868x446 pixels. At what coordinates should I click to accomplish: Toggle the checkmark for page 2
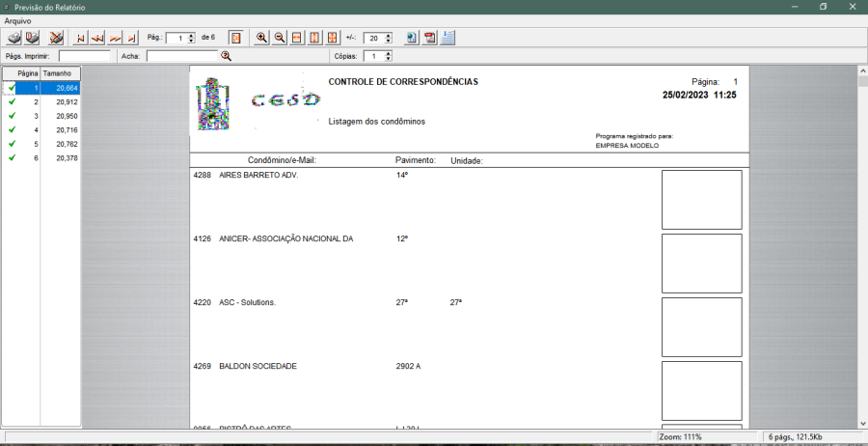point(12,101)
